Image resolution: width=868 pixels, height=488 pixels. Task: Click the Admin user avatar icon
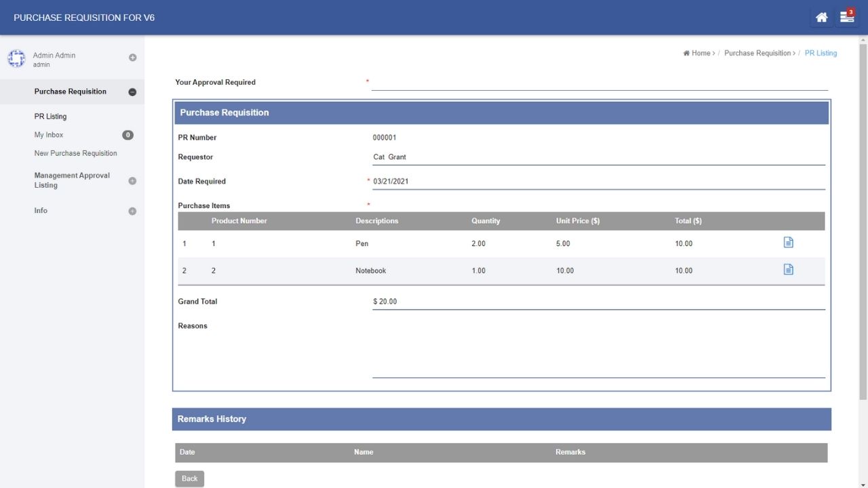(16, 59)
